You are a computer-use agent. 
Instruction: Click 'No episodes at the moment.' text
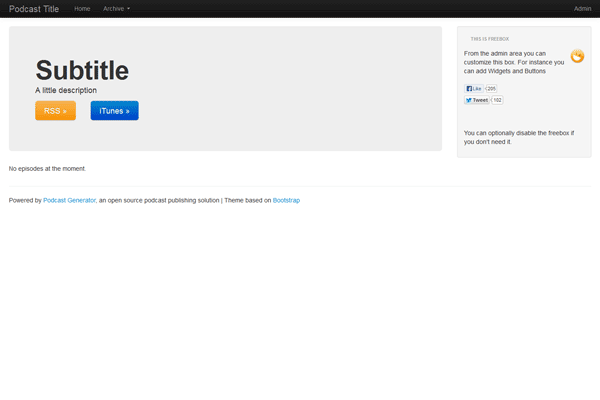click(47, 168)
